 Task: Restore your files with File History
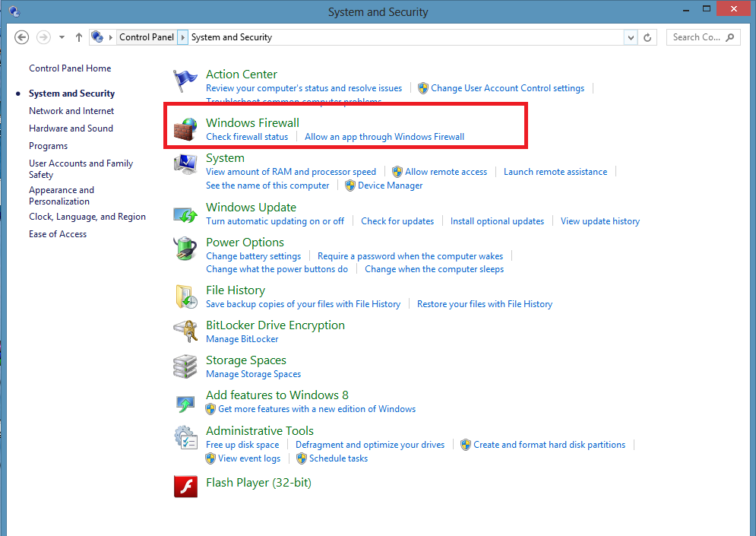click(x=485, y=304)
